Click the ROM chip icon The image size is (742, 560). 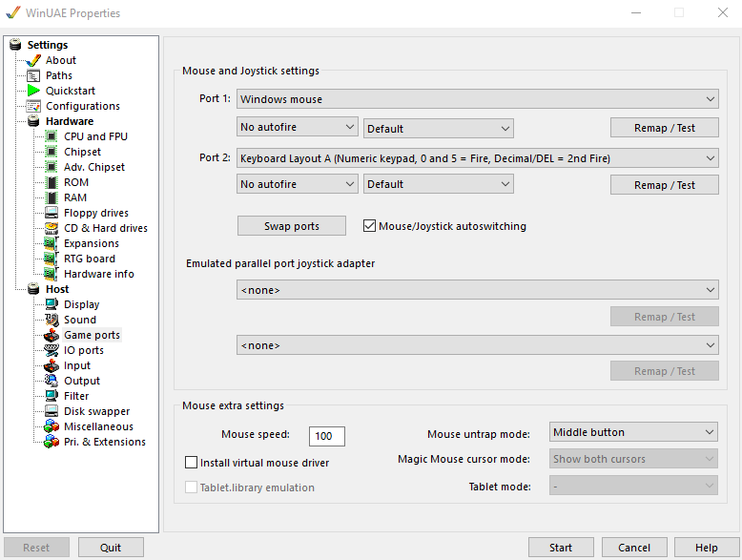coord(52,182)
